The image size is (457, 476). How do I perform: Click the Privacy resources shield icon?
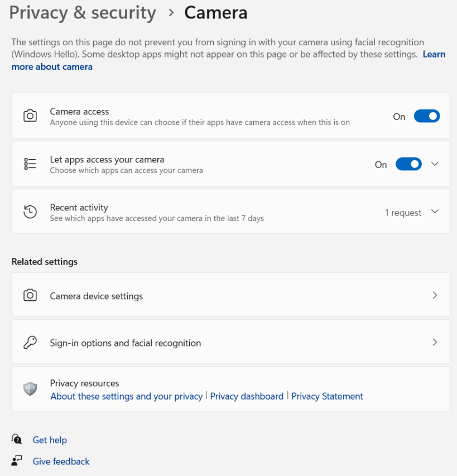[x=30, y=389]
